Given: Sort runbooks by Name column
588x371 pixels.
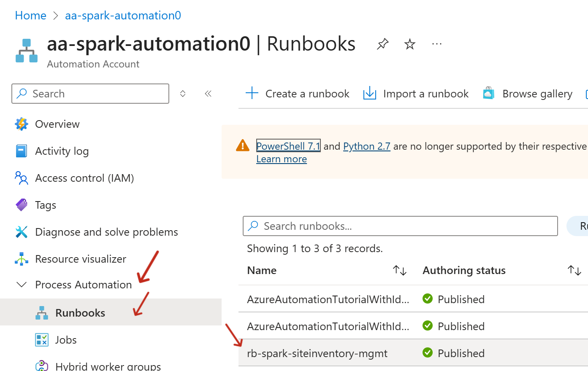Looking at the screenshot, I should click(x=399, y=270).
